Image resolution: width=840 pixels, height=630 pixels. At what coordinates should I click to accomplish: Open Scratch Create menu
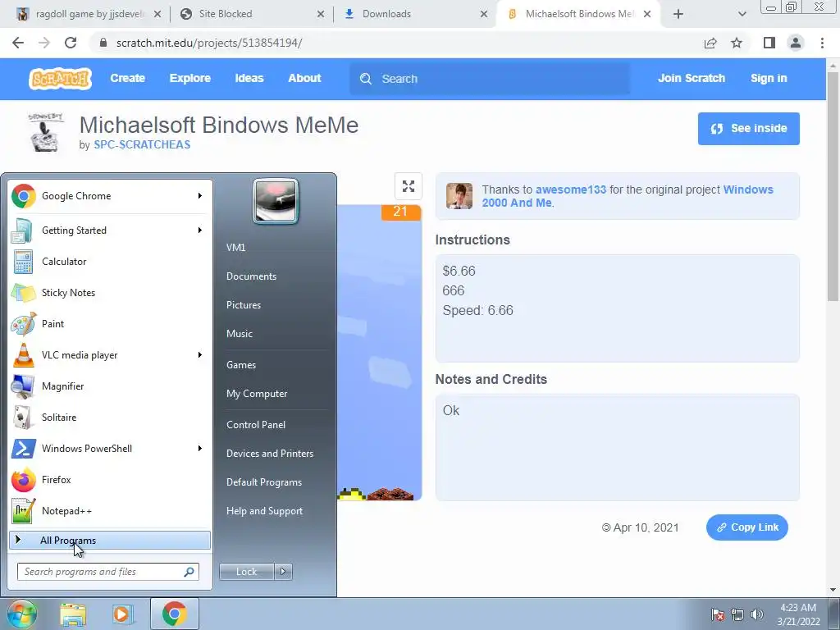coord(127,78)
